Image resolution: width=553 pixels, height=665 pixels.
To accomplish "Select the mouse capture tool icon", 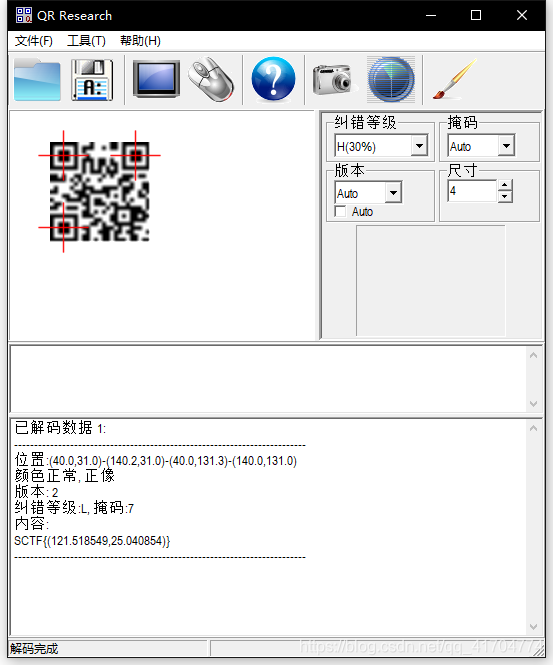I will point(211,79).
